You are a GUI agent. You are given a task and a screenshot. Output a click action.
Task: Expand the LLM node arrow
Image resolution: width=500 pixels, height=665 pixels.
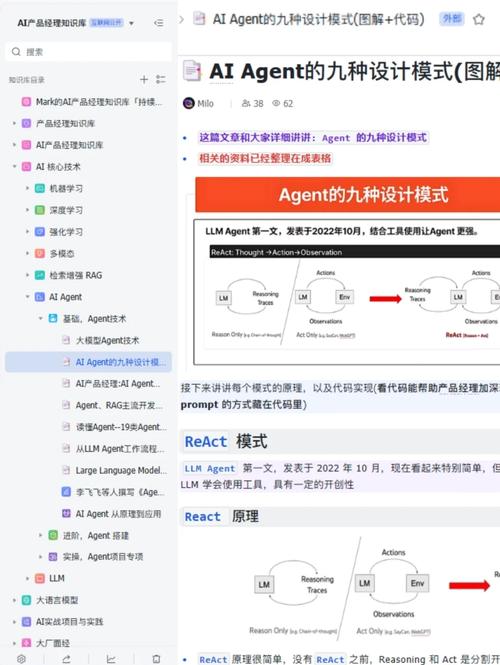[27, 578]
